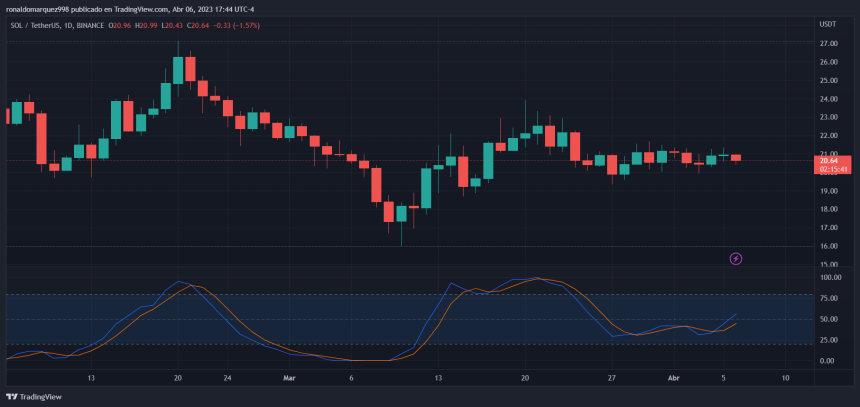Click the red 20.64 current price label

(x=828, y=160)
